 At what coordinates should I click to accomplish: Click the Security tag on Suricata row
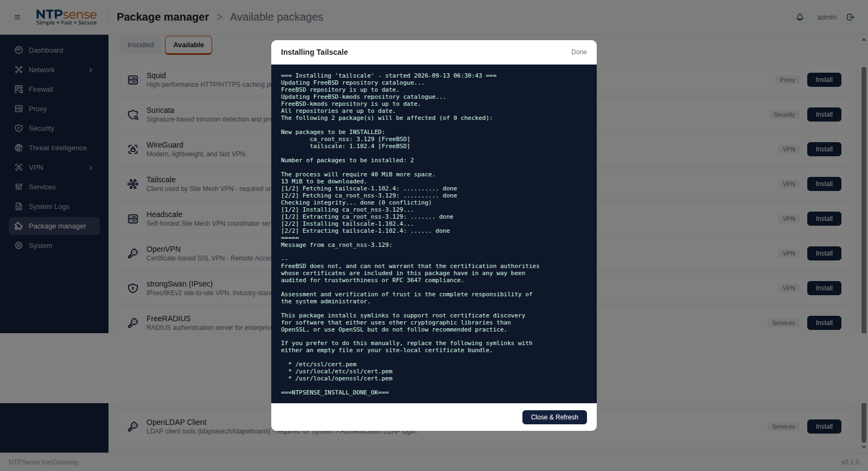pos(784,114)
